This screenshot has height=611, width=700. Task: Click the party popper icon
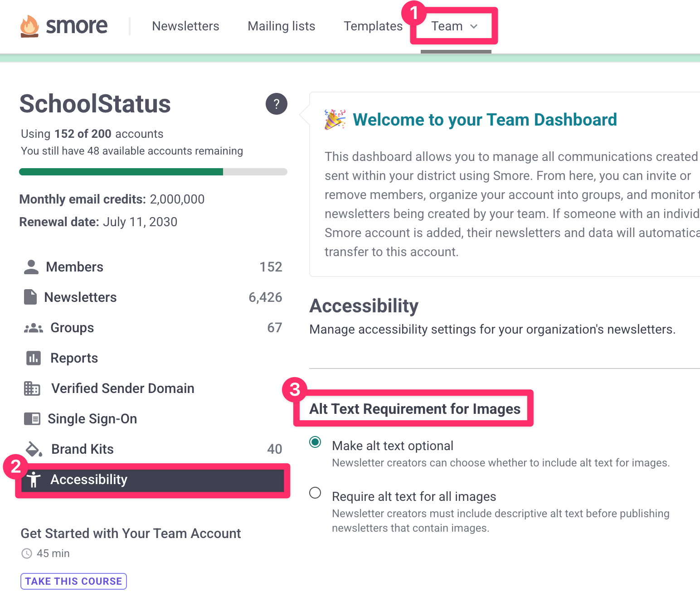[x=335, y=120]
